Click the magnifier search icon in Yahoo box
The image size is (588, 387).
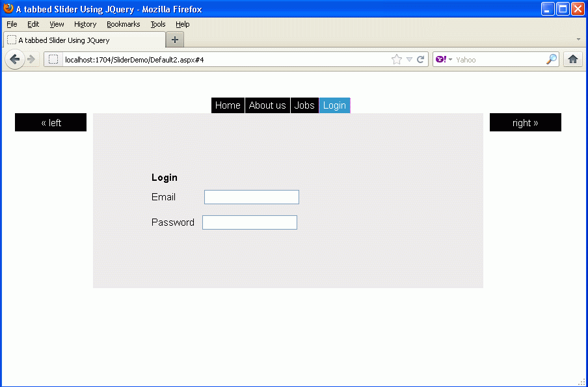tap(552, 59)
